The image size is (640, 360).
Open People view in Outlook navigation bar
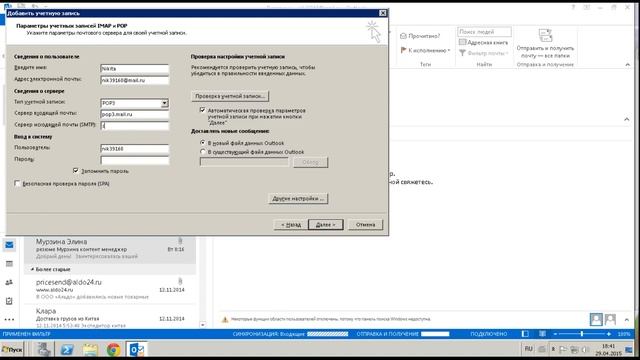pyautogui.click(x=9, y=282)
